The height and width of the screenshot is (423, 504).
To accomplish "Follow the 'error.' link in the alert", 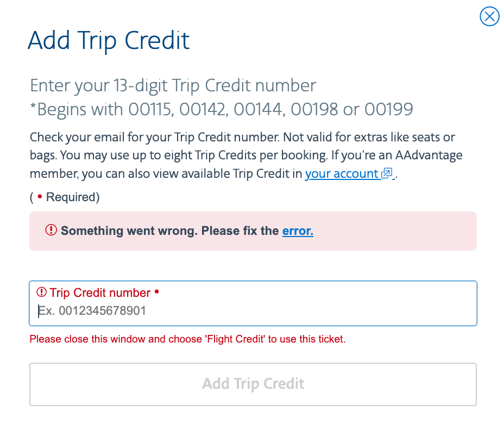I will click(x=298, y=231).
